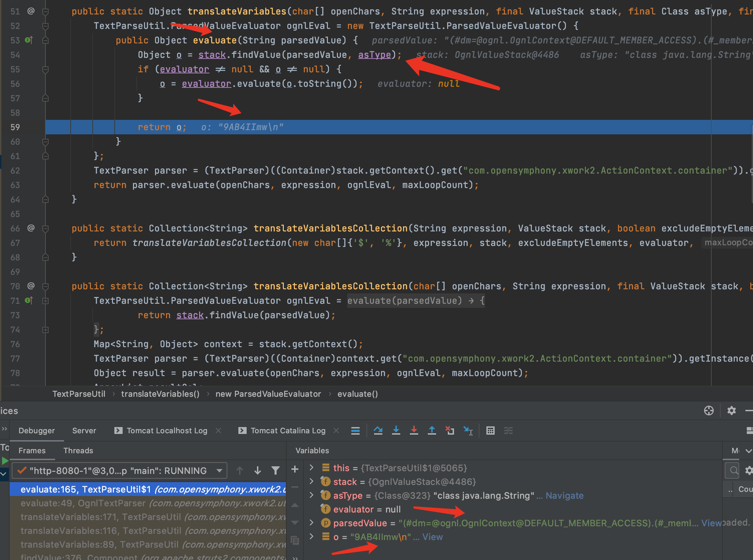Open Evaluate Expression calculator icon
The image size is (753, 560).
tap(491, 431)
